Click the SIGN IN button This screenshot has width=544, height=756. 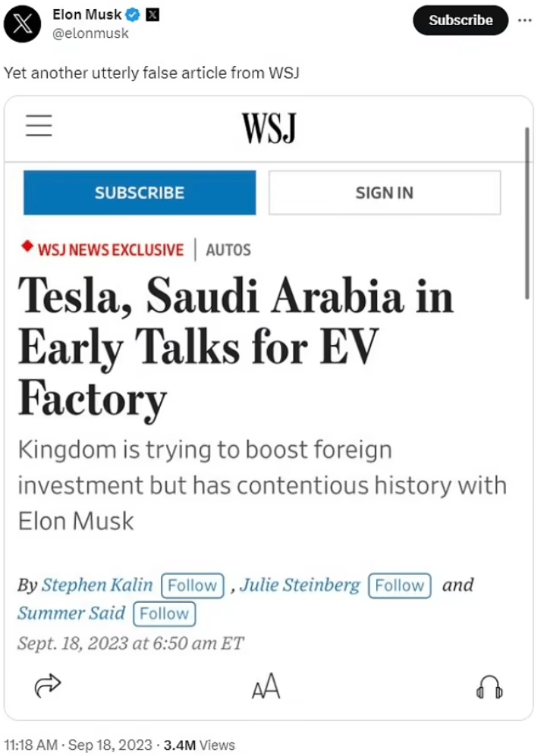pos(385,193)
